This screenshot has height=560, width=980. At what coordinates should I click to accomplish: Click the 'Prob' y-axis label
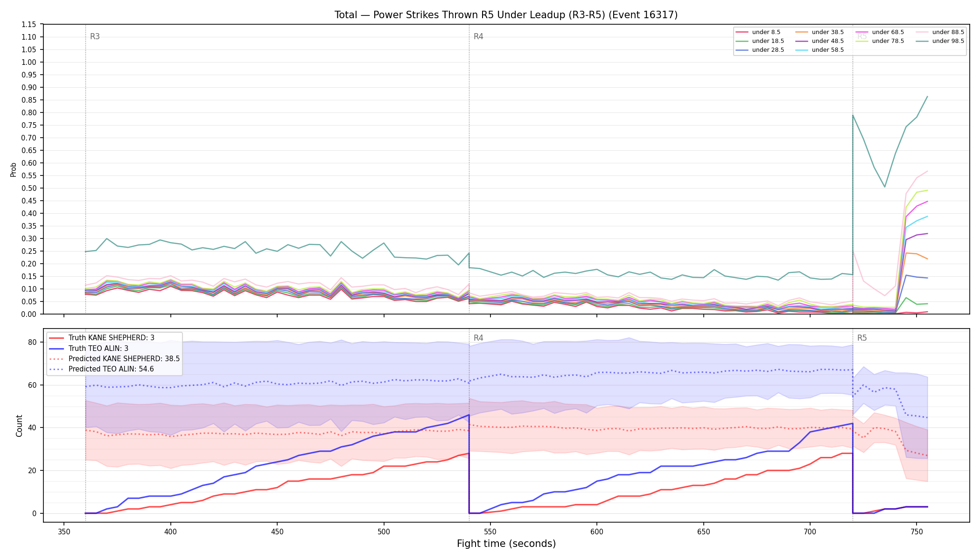coord(14,169)
